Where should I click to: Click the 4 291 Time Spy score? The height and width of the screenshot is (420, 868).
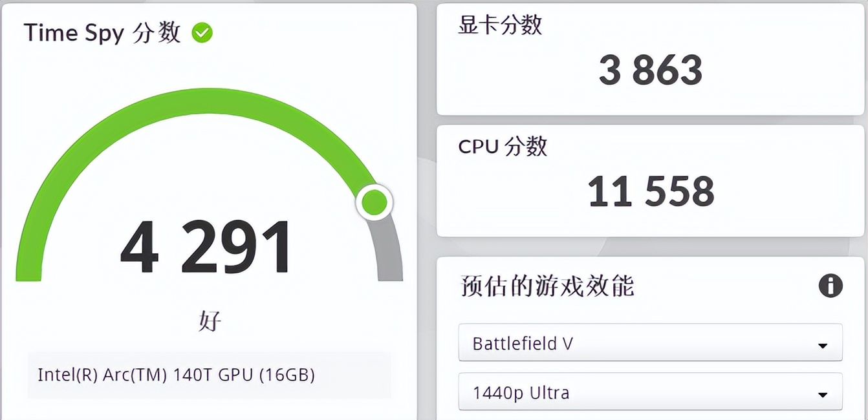[x=206, y=249]
